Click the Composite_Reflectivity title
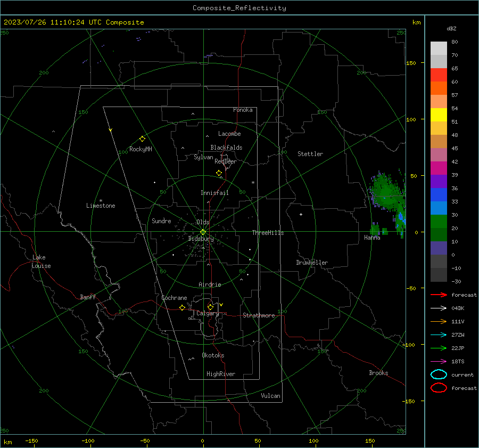 coord(240,8)
